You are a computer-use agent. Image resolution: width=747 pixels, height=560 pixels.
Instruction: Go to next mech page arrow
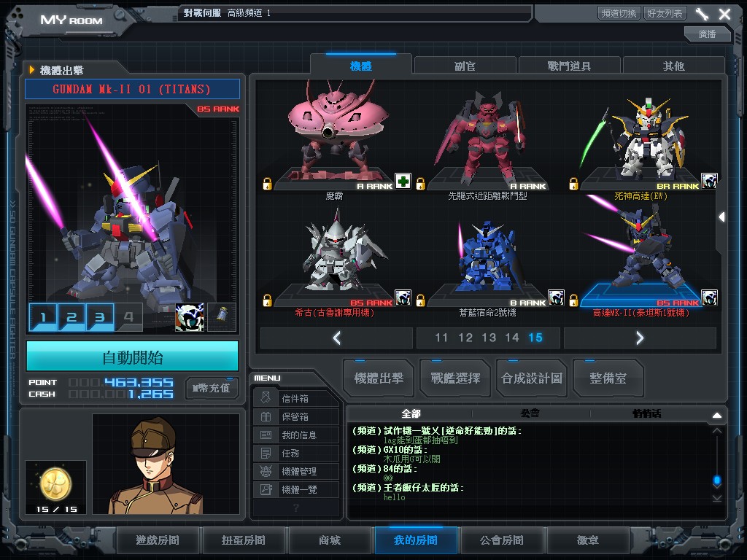click(x=640, y=338)
